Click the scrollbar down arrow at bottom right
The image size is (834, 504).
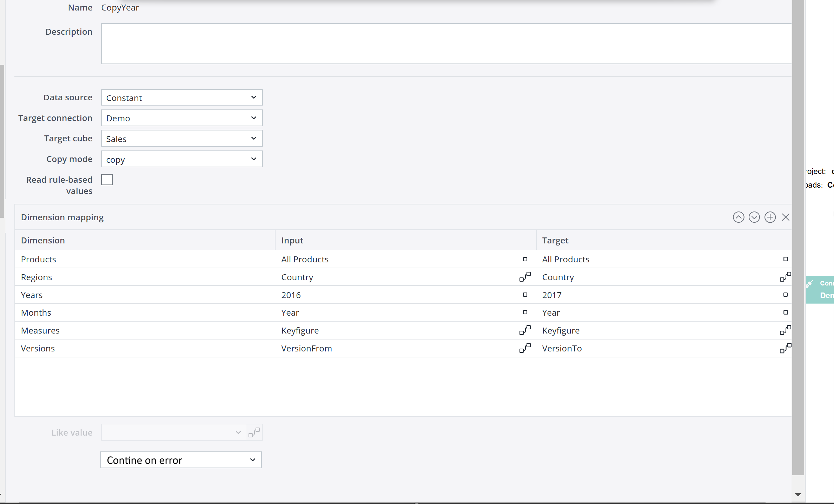pyautogui.click(x=798, y=495)
